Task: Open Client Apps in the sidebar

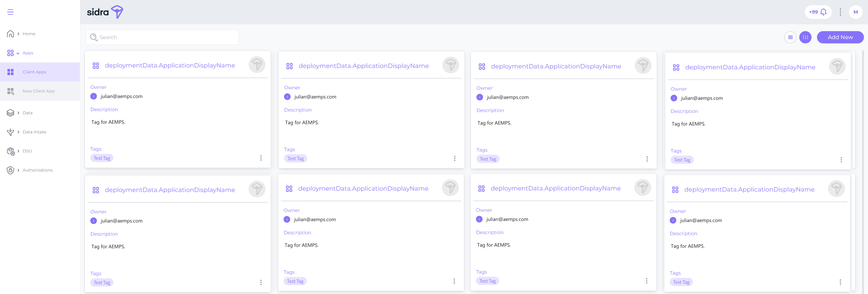Action: 40,72
